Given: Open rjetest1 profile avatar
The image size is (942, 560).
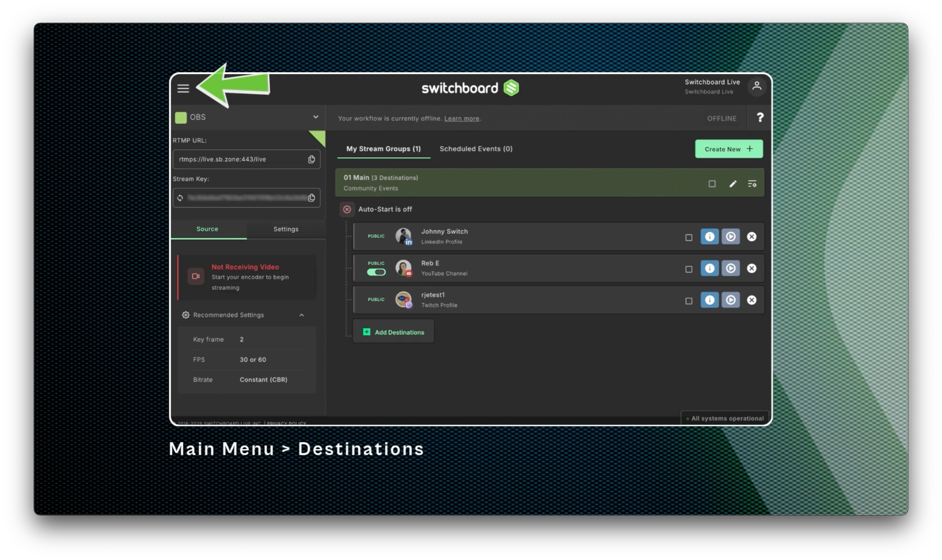Looking at the screenshot, I should tap(403, 300).
